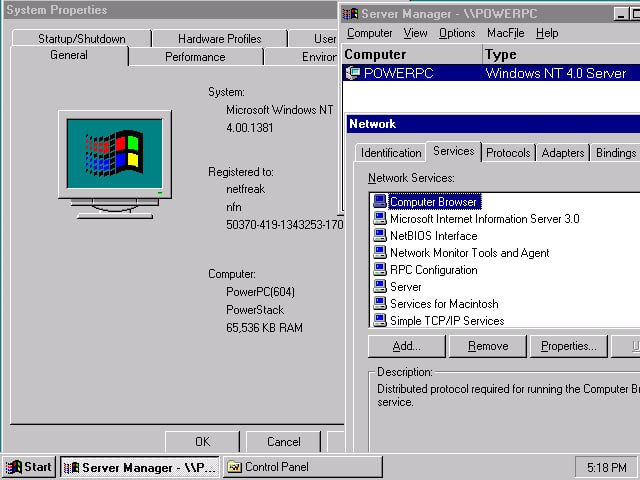
Task: Select the 'NetBIOS Interface' entry
Action: [x=433, y=236]
